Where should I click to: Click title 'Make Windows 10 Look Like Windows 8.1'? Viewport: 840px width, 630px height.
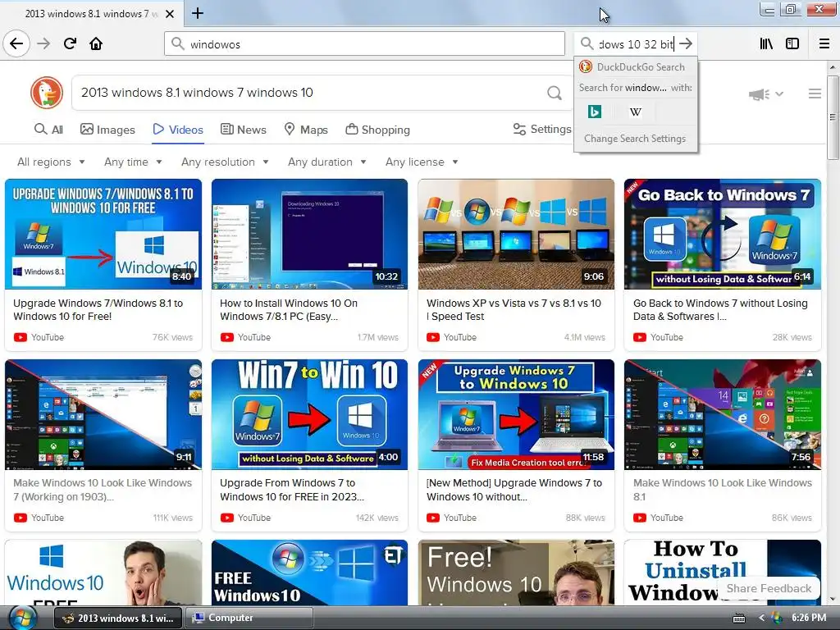[x=723, y=490]
